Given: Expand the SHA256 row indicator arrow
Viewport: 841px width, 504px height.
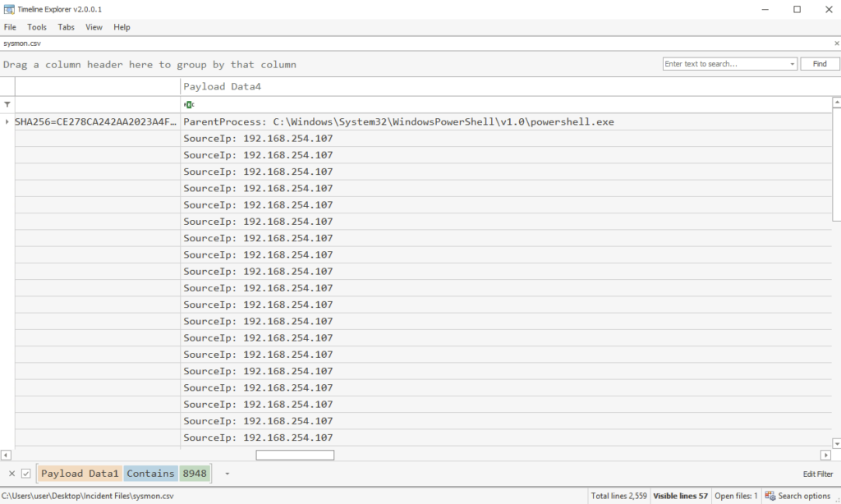Looking at the screenshot, I should click(7, 121).
